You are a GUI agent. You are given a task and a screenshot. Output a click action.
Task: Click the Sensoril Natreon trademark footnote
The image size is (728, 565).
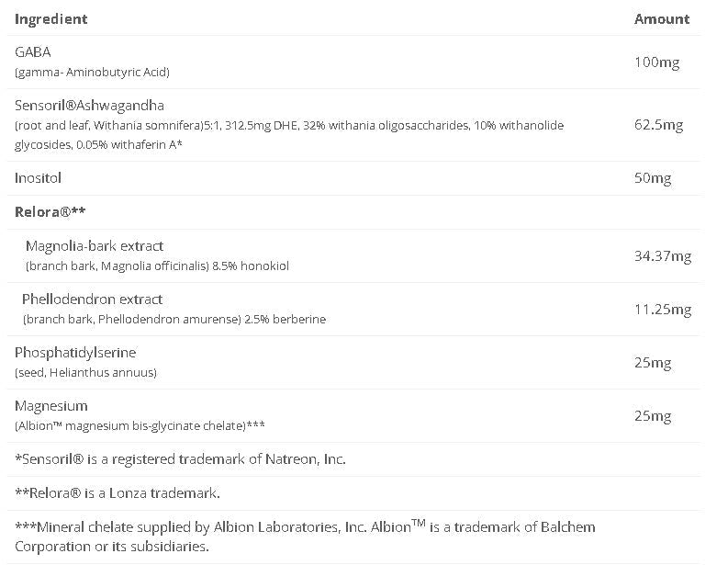(180, 458)
